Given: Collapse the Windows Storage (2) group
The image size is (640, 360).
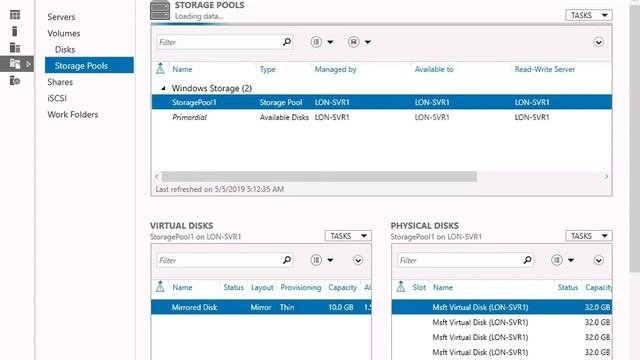Looking at the screenshot, I should click(x=163, y=88).
